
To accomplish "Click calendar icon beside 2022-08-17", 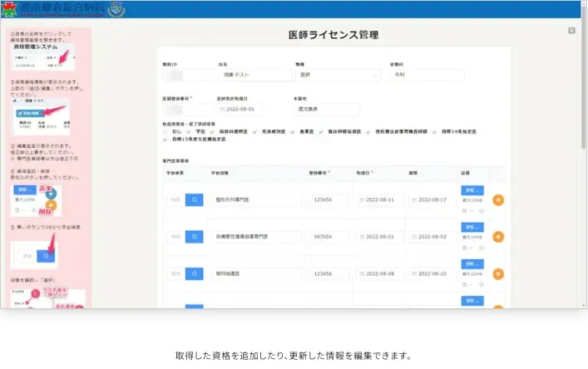I will point(414,200).
